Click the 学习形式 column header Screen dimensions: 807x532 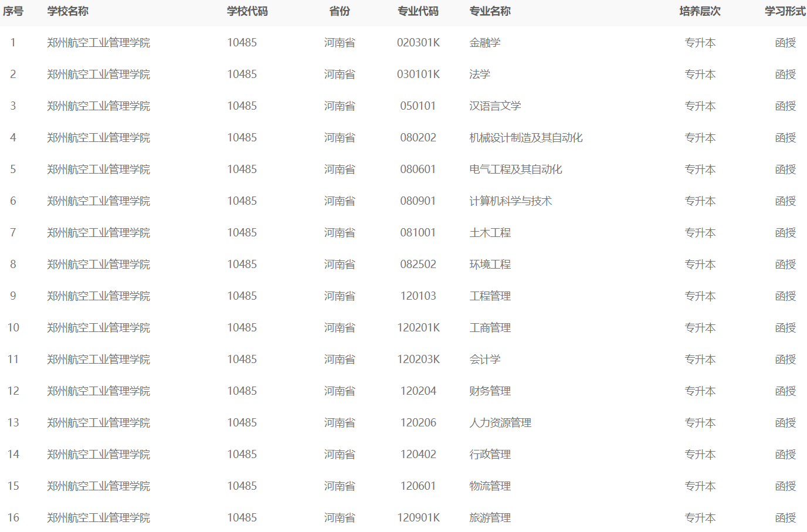(785, 11)
